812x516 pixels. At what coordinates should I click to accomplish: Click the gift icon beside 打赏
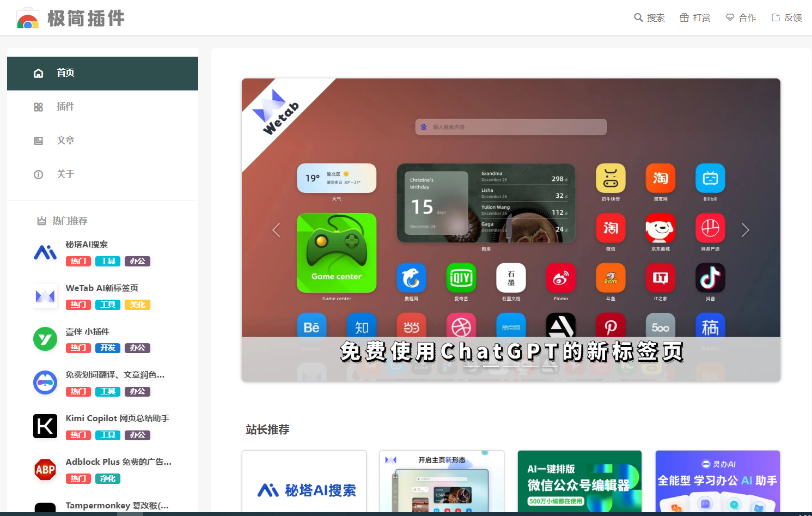pyautogui.click(x=685, y=17)
